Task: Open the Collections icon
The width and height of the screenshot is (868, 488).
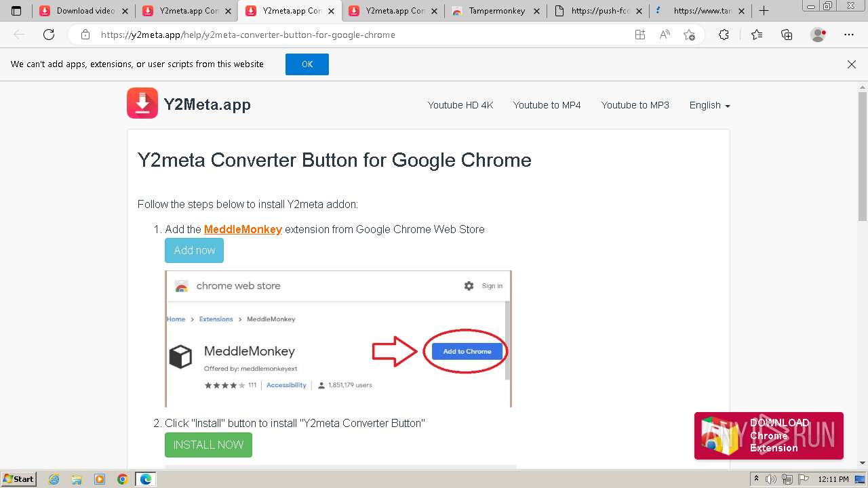Action: [x=787, y=35]
